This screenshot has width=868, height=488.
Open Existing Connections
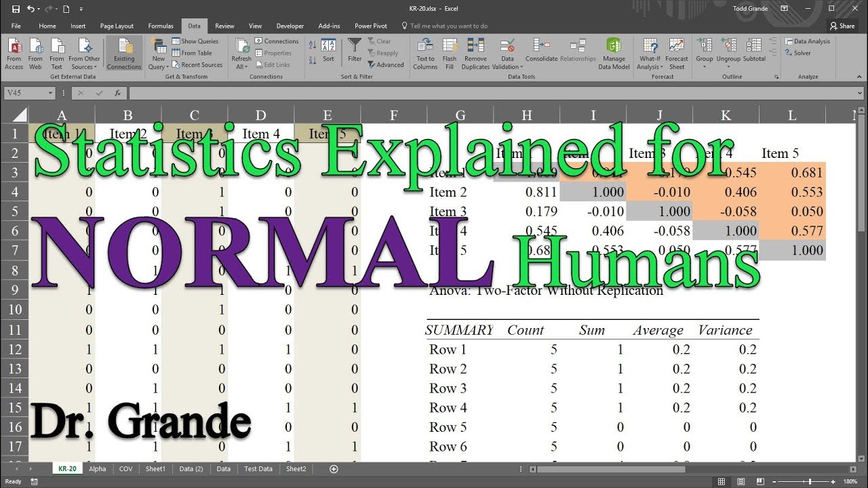(x=124, y=54)
